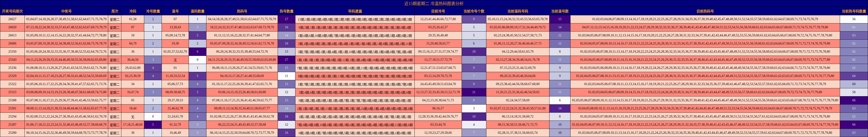The image size is (868, 137).
Task: Select period number 25280
Action: (12, 133)
